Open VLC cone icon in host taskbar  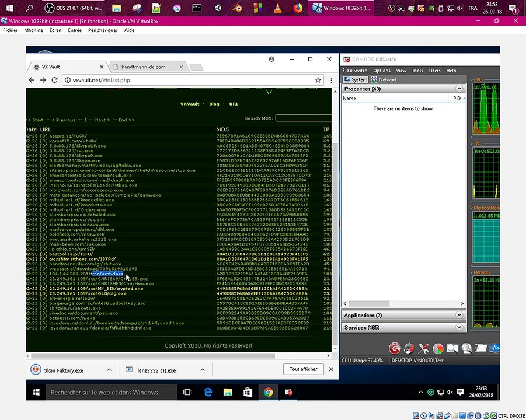[x=277, y=8]
